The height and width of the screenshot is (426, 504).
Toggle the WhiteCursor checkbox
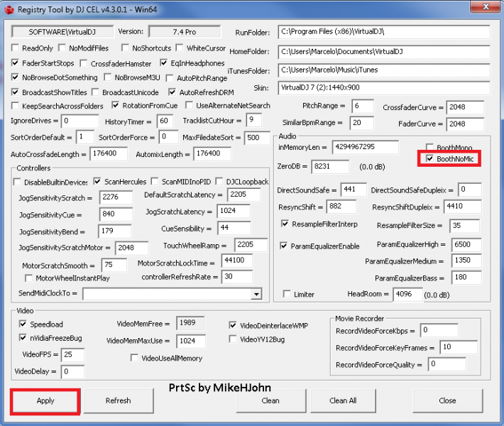pos(180,48)
